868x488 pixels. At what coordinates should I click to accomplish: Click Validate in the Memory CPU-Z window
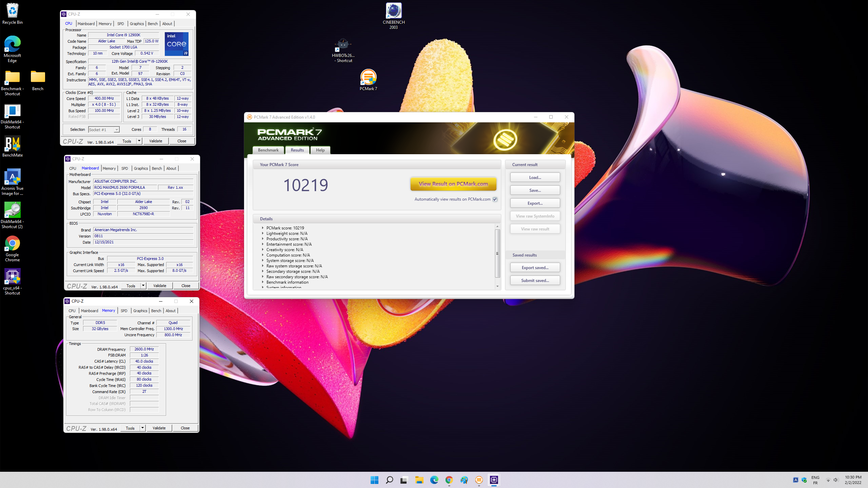tap(159, 428)
